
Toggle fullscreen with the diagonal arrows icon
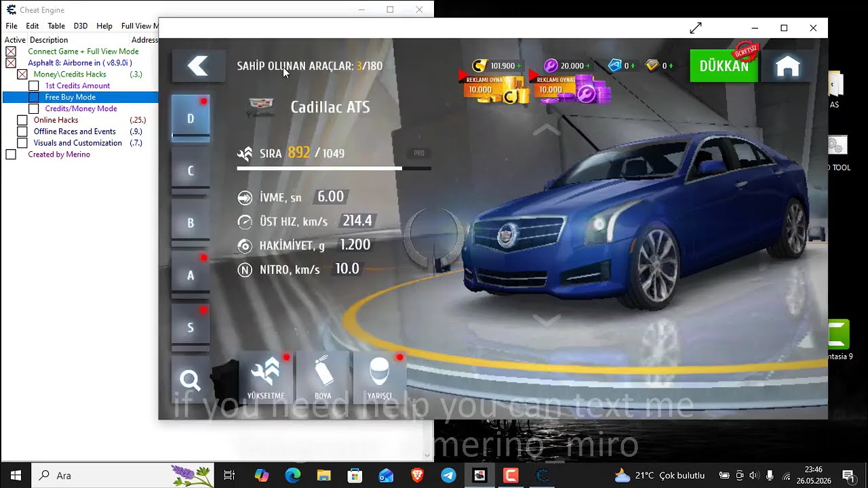[x=696, y=28]
